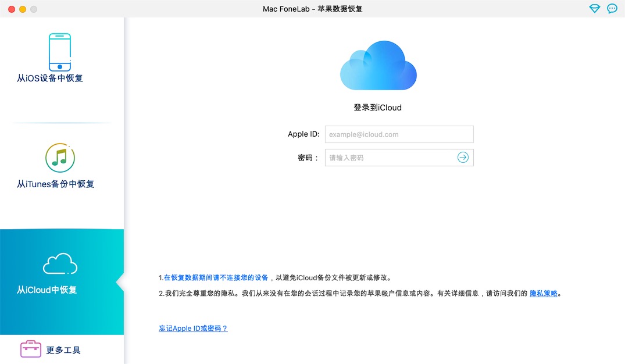This screenshot has height=364, width=625.
Task: Select the iTunes backup music note icon
Action: click(60, 158)
